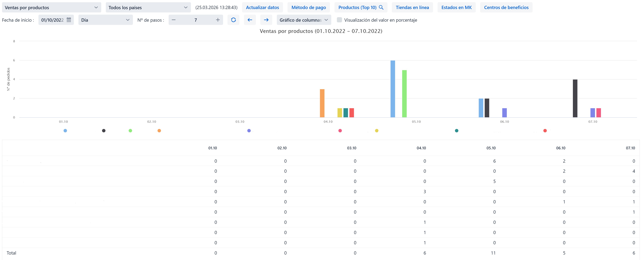Image resolution: width=644 pixels, height=260 pixels.
Task: Click the right arrow to go forward
Action: pyautogui.click(x=266, y=20)
